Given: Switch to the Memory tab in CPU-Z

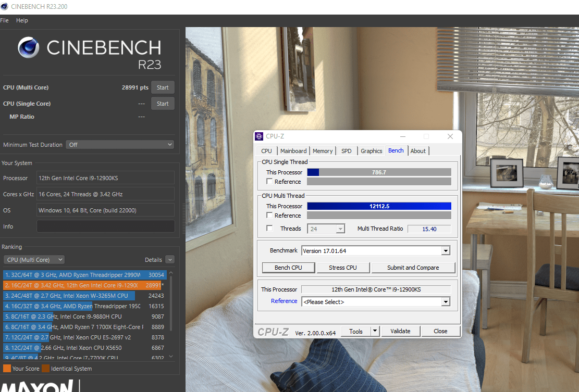Looking at the screenshot, I should coord(323,151).
